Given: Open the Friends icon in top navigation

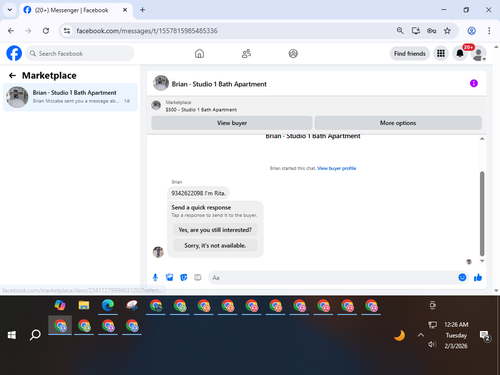Looking at the screenshot, I should coord(246,53).
